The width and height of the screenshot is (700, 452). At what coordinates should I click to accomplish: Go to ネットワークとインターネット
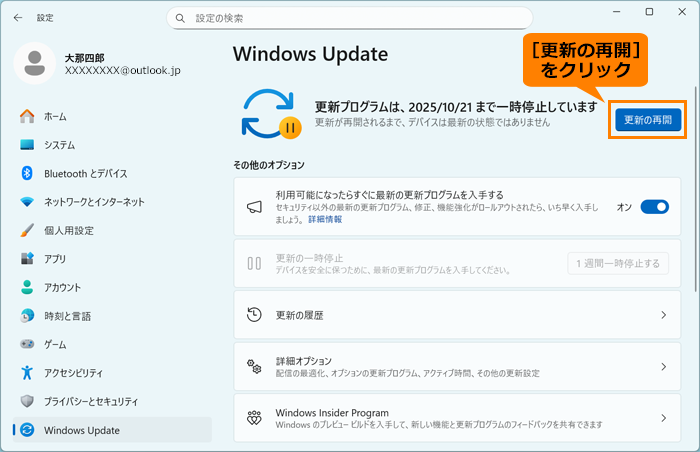pyautogui.click(x=112, y=202)
